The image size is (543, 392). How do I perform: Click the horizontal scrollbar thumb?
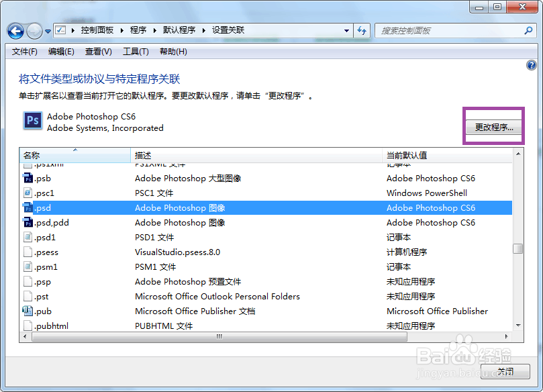tap(219, 336)
